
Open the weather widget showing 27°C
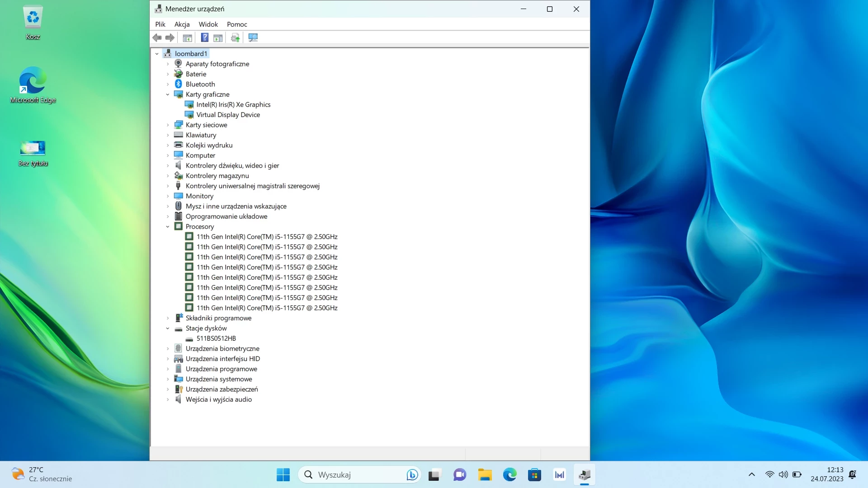[42, 474]
